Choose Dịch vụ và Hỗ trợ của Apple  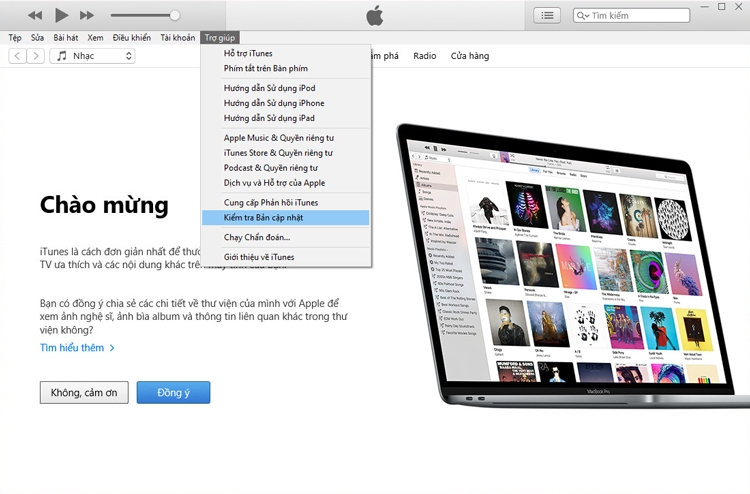pos(286,183)
